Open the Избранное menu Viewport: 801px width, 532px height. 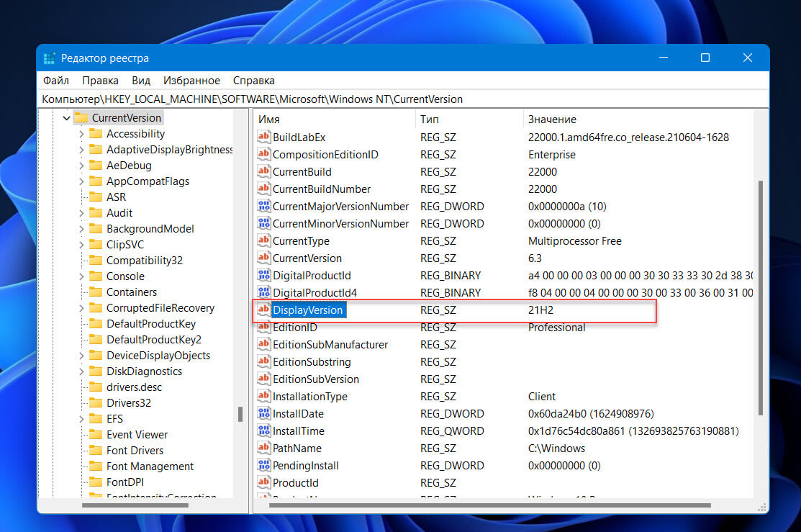point(191,81)
